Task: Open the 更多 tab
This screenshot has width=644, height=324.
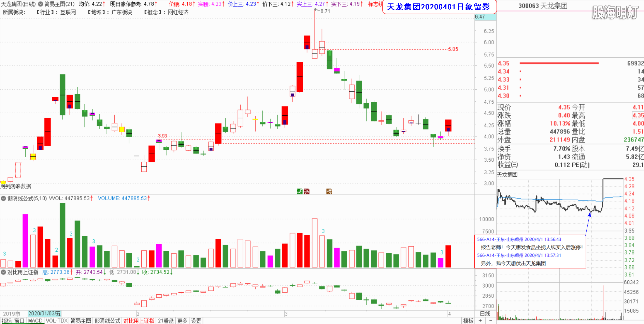Action: (x=182, y=321)
